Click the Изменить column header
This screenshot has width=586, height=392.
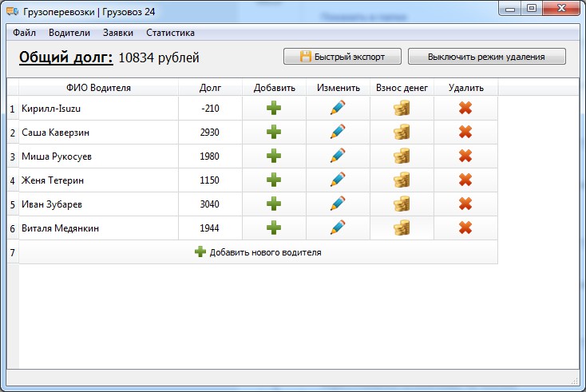[x=339, y=88]
